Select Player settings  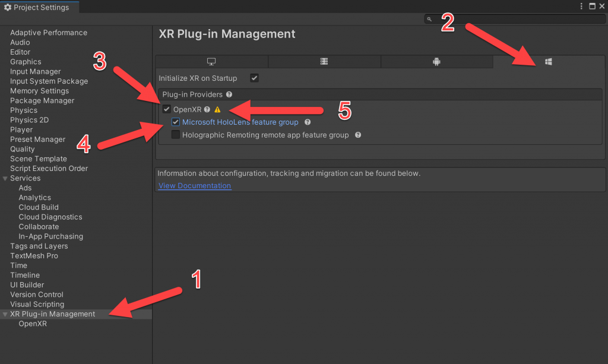21,129
